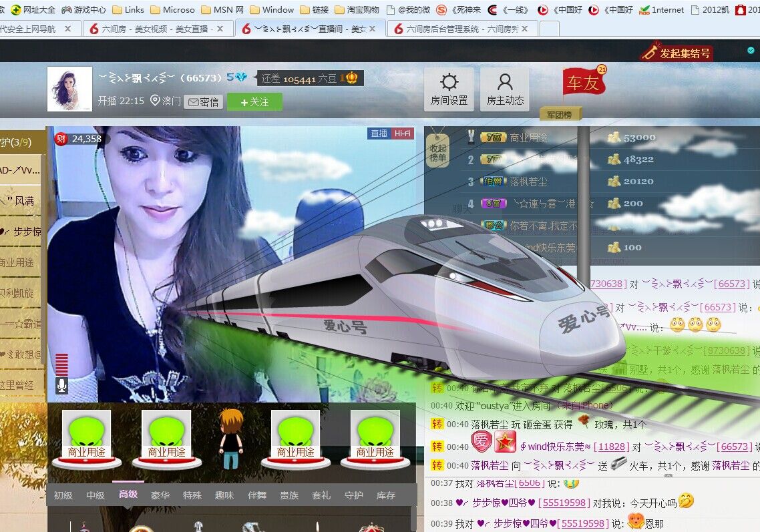Click the blue diamond level badge
The height and width of the screenshot is (532, 760).
pos(236,77)
